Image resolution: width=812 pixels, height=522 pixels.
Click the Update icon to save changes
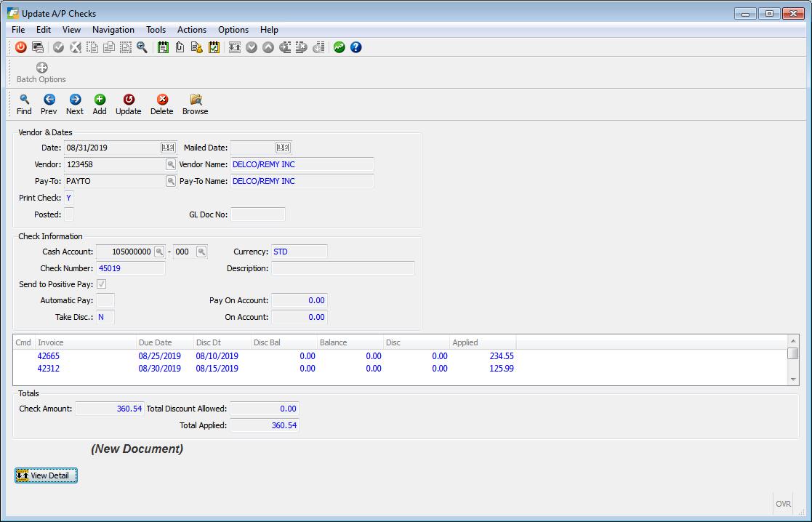(x=128, y=98)
